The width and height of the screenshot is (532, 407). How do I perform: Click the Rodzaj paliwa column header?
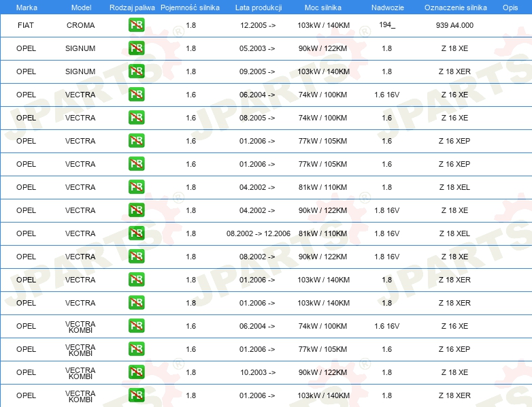click(132, 7)
